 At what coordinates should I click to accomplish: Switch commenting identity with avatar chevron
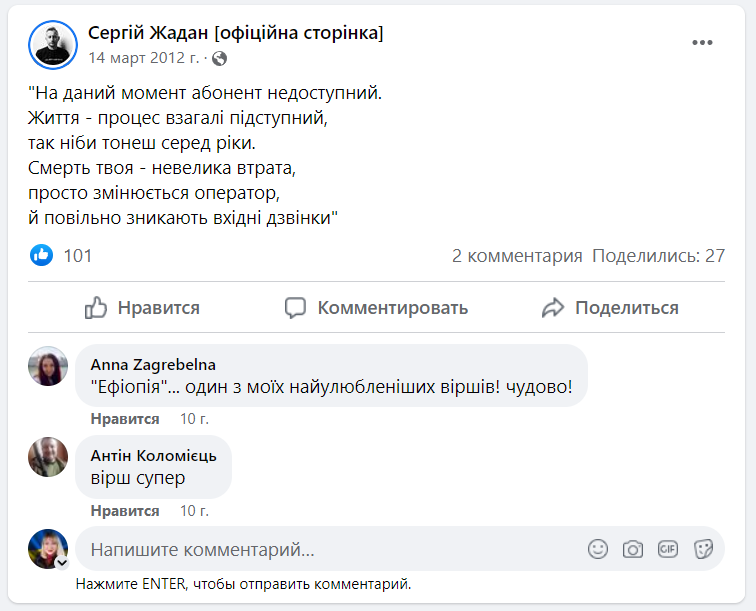[62, 562]
